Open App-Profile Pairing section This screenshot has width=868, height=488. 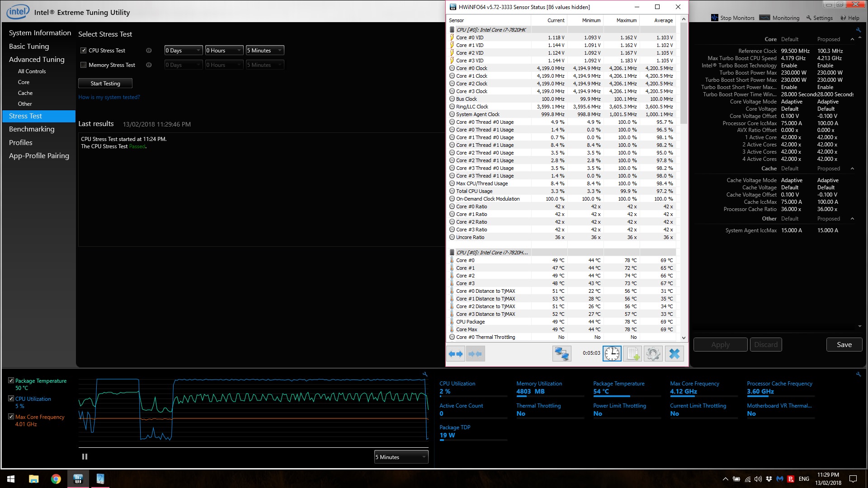pos(39,156)
